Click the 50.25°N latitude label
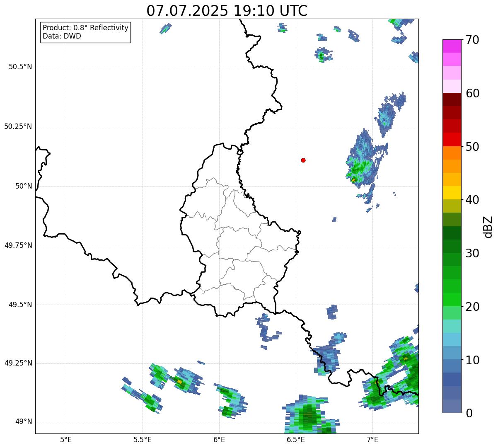Viewport: 498px width, 448px height. [x=18, y=126]
